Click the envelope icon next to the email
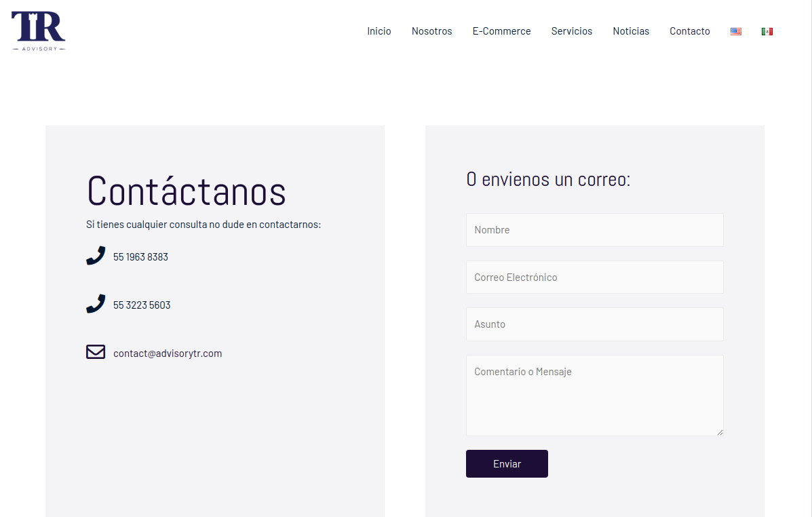This screenshot has height=517, width=812. tap(96, 352)
